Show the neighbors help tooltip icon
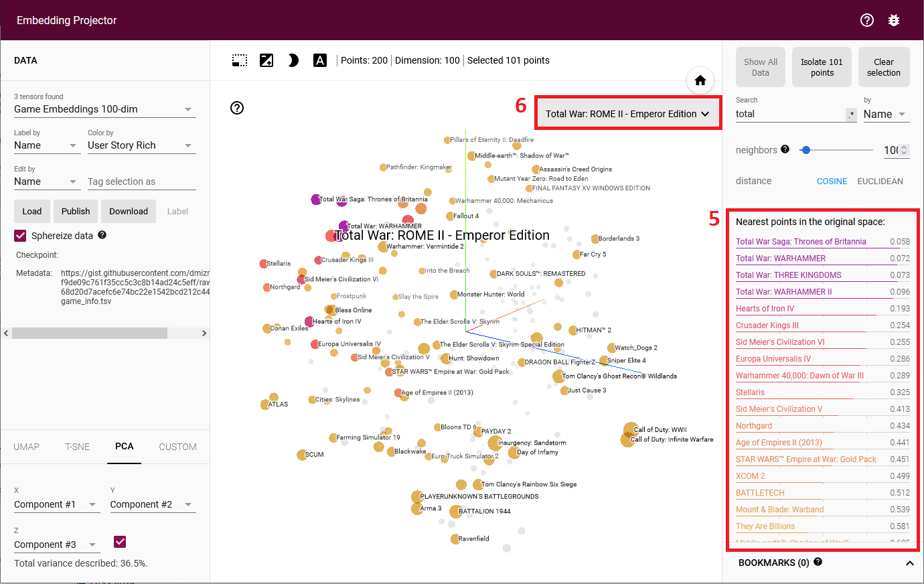Viewport: 924px width, 584px height. coord(785,149)
